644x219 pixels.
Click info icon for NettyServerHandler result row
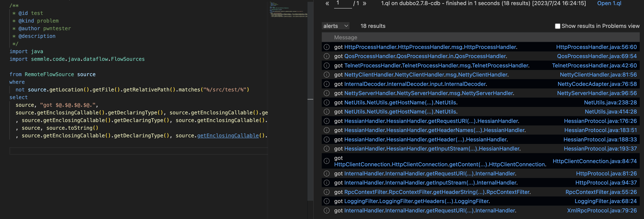tap(326, 93)
